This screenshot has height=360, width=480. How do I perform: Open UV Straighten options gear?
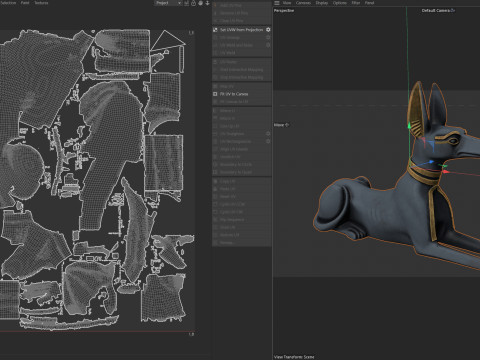coord(268,134)
